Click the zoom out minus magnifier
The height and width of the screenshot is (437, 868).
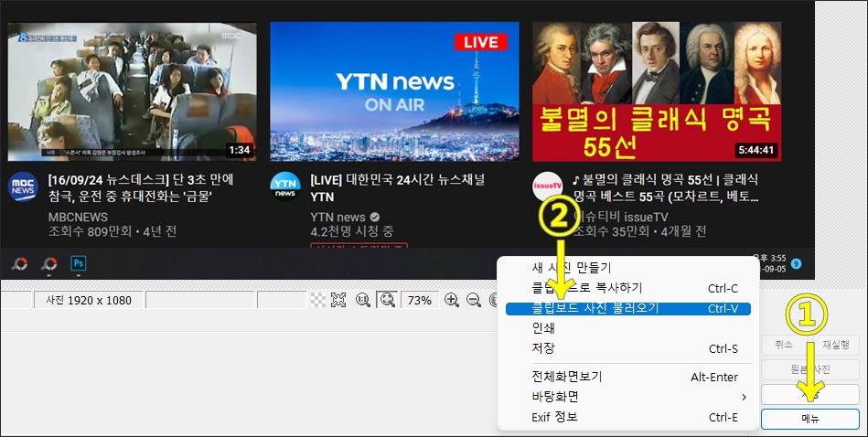(473, 300)
